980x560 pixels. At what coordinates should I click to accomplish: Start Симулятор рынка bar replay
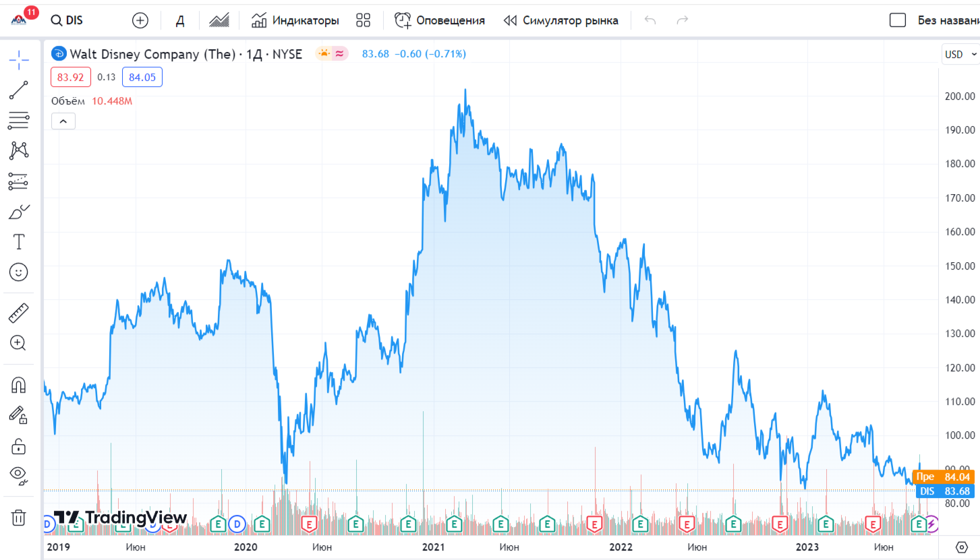(561, 20)
